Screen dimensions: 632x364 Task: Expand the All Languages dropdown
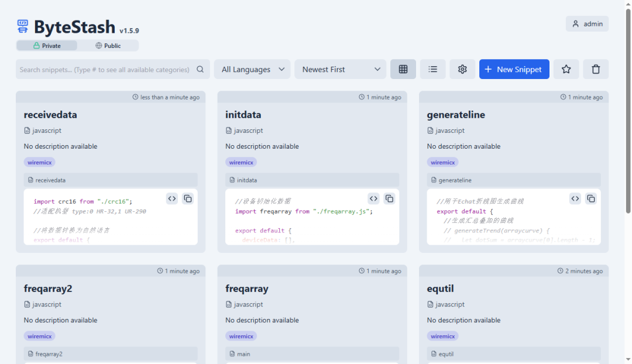(x=252, y=69)
